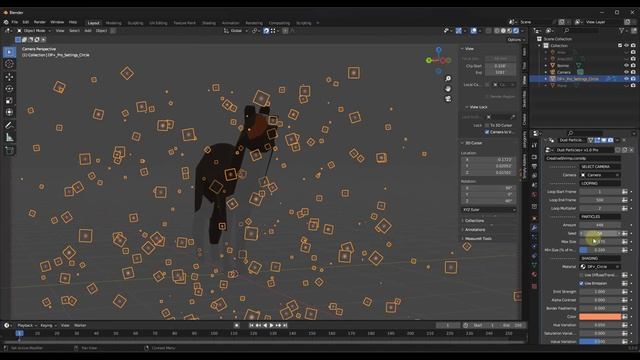Adjust the Value Variation slider
This screenshot has width=640, height=360.
[600, 342]
